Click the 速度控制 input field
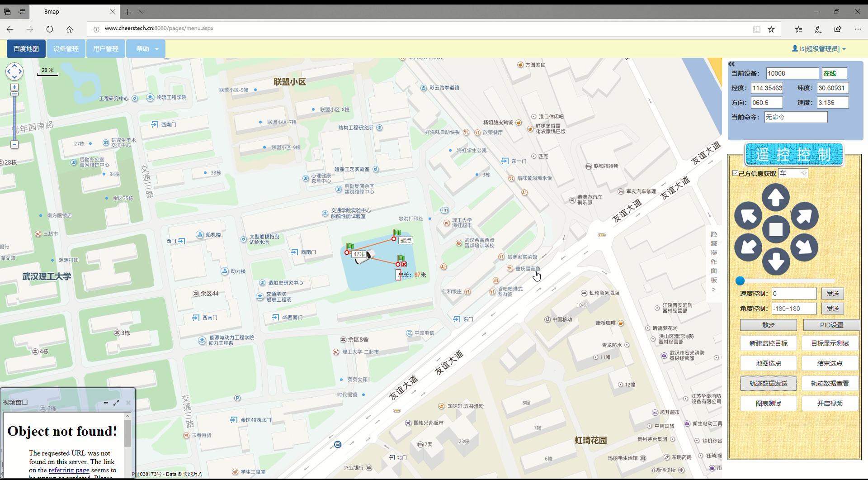868x480 pixels. (794, 294)
